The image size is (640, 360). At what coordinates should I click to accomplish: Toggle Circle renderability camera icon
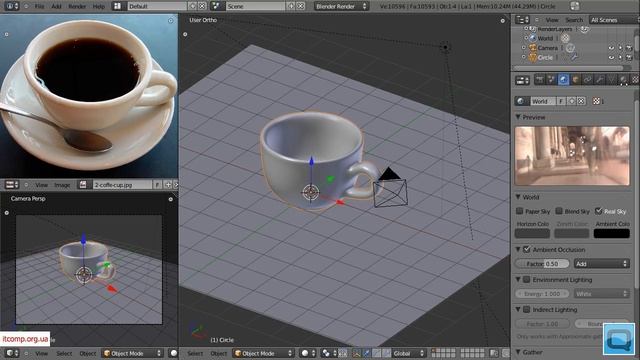tap(629, 58)
